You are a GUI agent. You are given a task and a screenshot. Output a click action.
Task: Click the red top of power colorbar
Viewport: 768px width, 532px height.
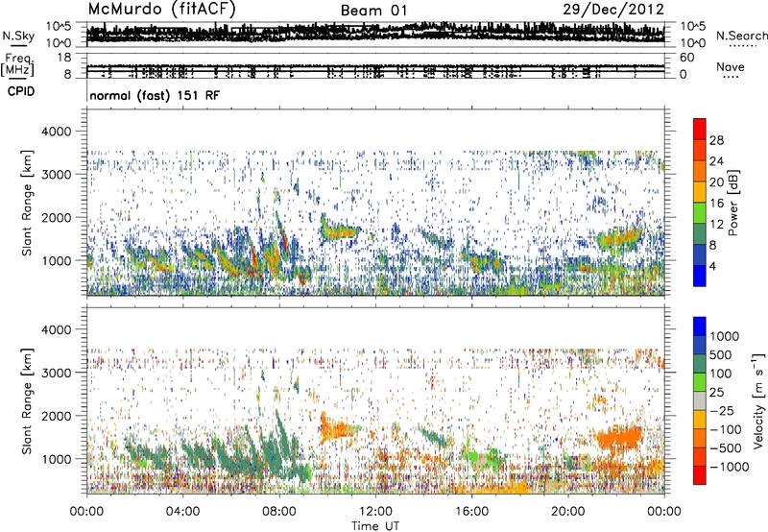pyautogui.click(x=700, y=129)
